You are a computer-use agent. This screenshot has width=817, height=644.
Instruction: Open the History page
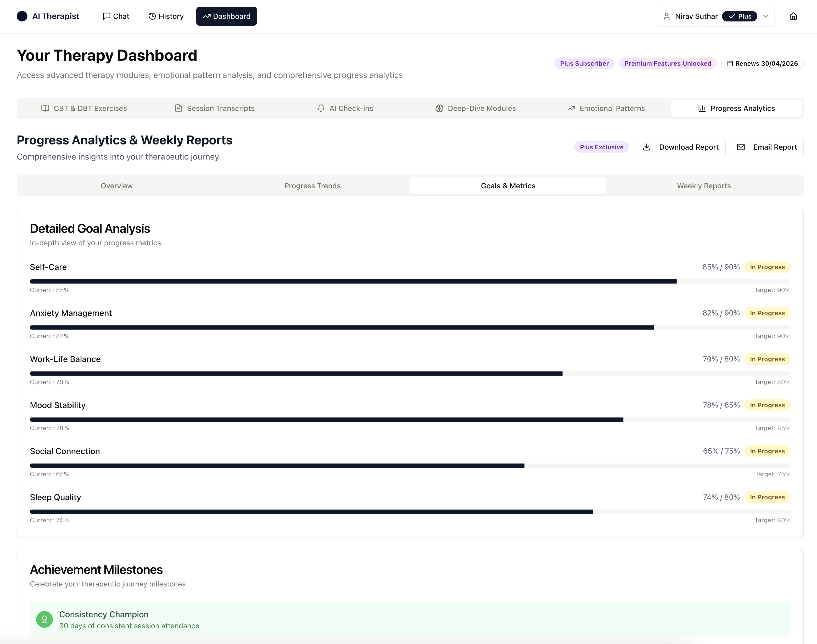(166, 16)
